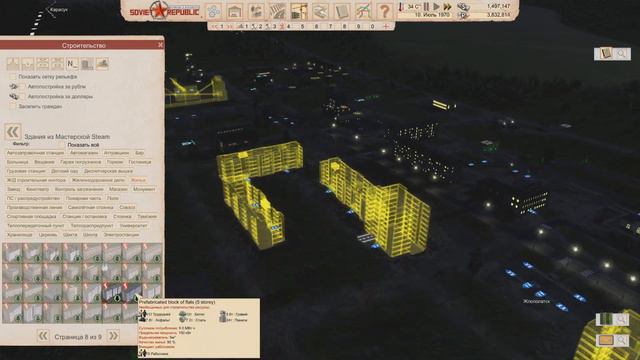Screen dimensions: 640x360
Task: Click the Жлоболаток town label on the map
Action: pos(536,301)
